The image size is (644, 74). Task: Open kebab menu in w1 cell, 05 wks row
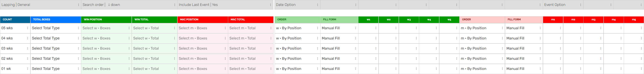[x=376, y=28]
